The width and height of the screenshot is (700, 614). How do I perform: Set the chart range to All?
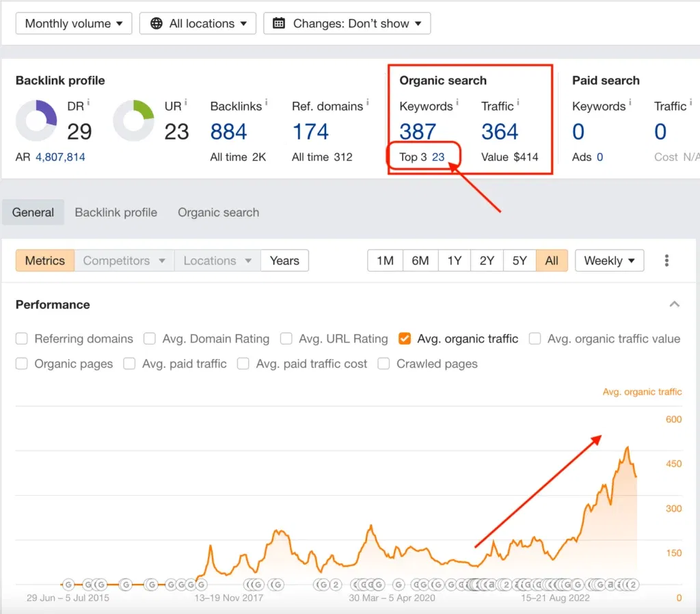[x=552, y=261]
